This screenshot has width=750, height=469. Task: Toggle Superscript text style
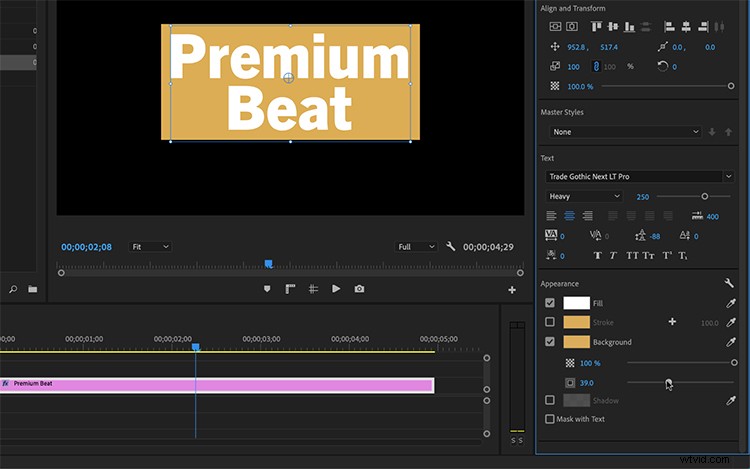point(667,255)
